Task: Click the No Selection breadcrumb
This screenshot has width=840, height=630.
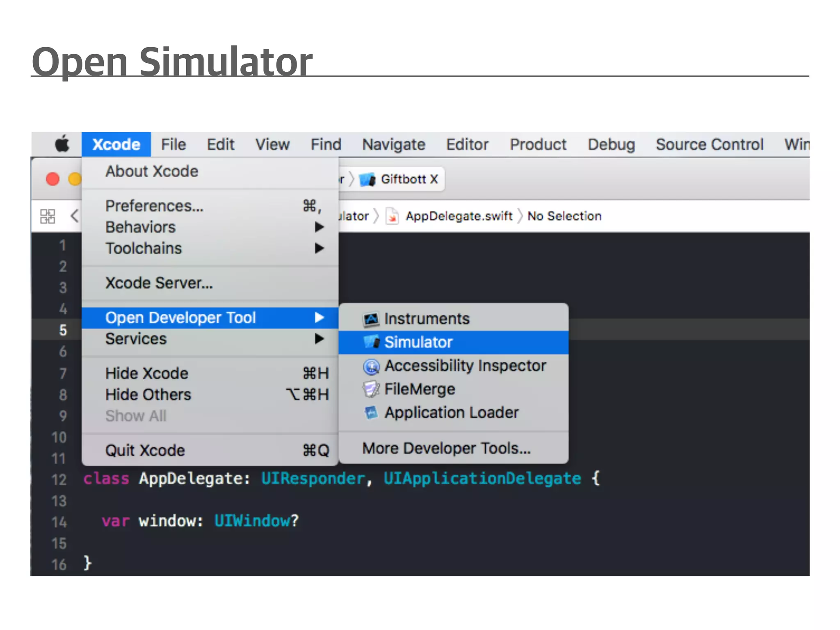Action: [x=564, y=216]
